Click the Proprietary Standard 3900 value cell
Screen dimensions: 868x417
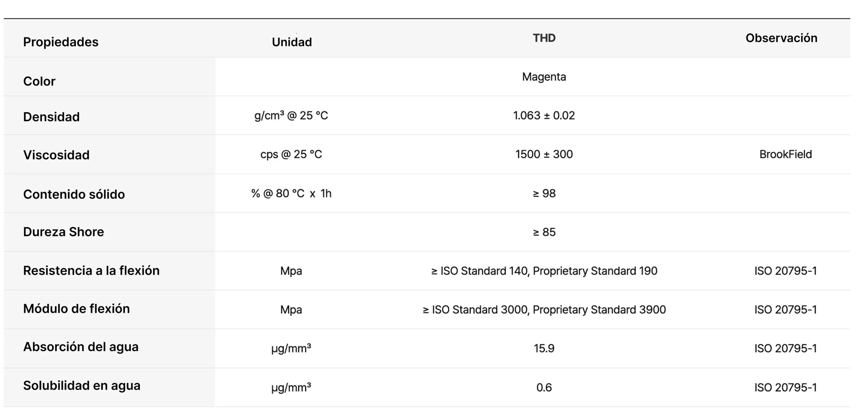[544, 309]
